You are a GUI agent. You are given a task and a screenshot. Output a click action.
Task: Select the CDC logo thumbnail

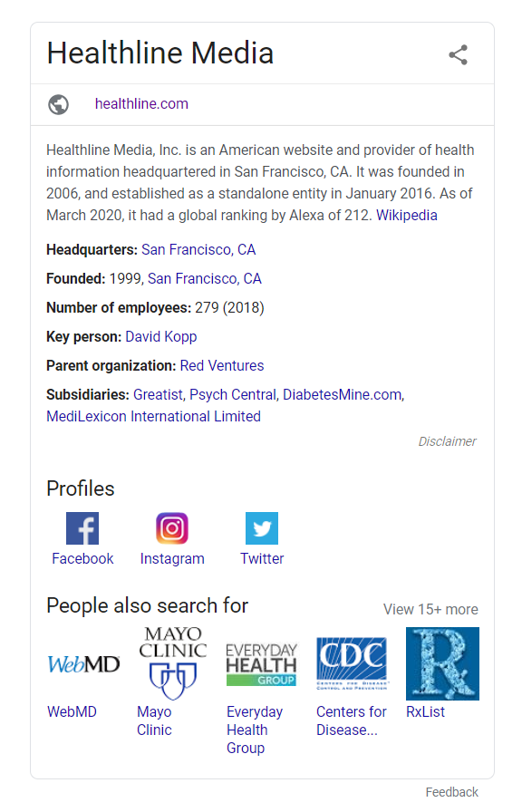352,664
